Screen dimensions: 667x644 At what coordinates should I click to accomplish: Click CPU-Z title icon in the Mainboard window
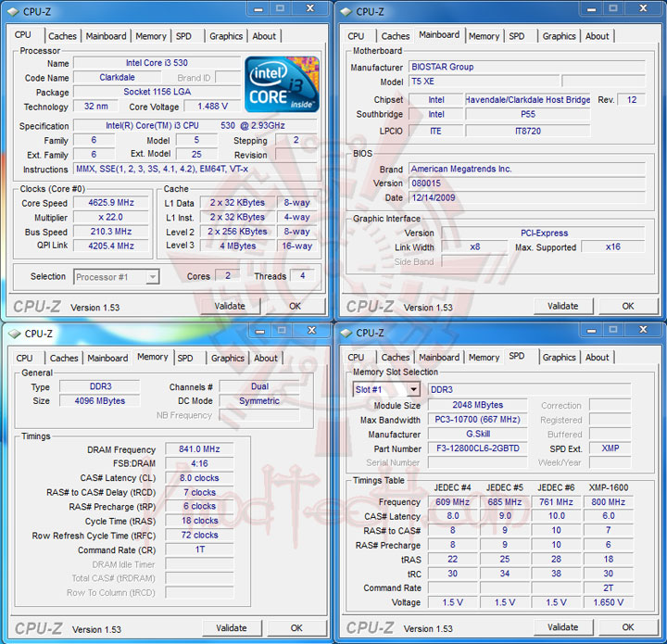pos(346,12)
